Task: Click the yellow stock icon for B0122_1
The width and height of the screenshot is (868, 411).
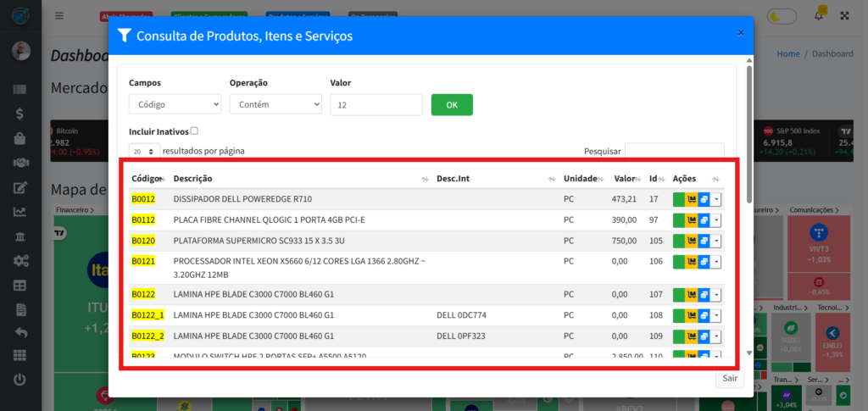Action: [x=691, y=316]
